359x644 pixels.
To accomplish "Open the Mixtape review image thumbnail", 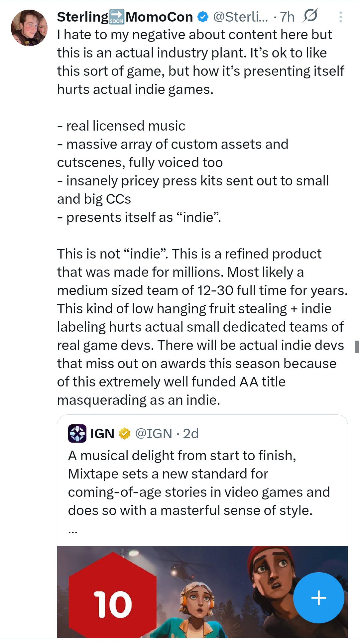I will point(202,592).
